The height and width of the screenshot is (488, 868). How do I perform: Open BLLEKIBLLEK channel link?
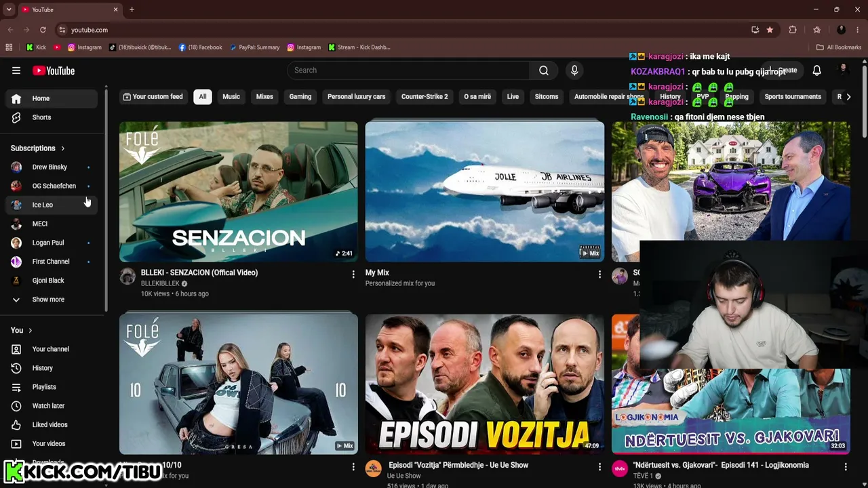click(x=160, y=284)
